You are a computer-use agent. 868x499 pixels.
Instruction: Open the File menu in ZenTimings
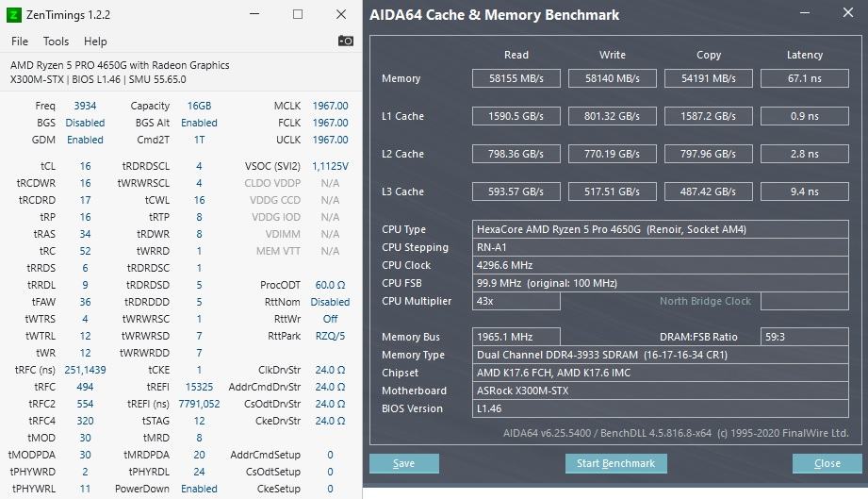click(x=20, y=42)
